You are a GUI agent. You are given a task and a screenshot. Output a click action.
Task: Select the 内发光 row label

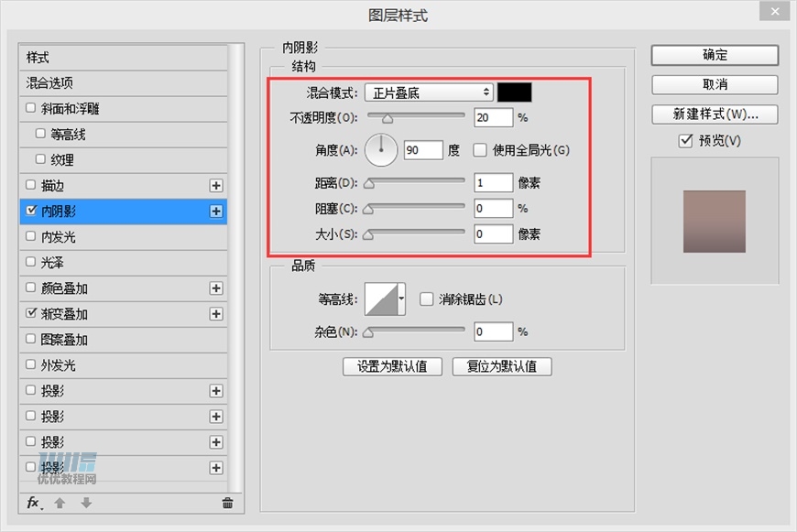tap(59, 237)
